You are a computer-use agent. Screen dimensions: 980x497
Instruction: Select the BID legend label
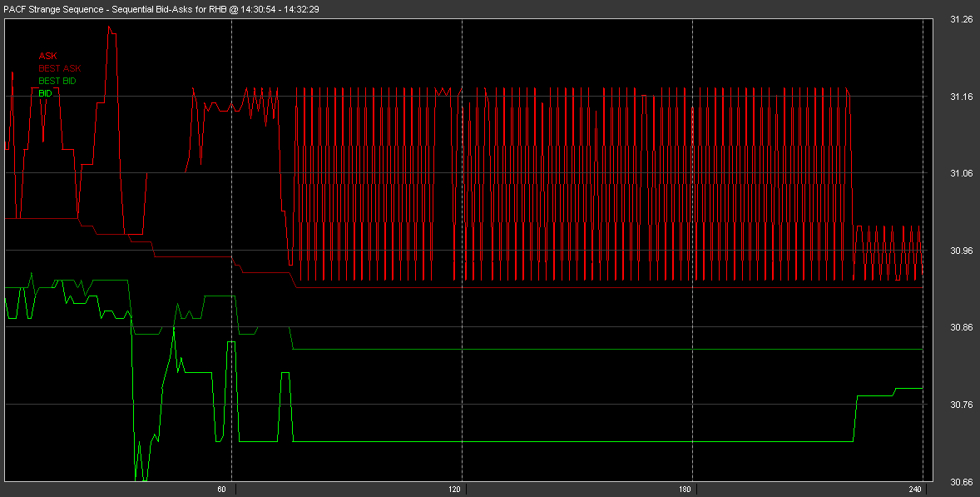point(45,93)
